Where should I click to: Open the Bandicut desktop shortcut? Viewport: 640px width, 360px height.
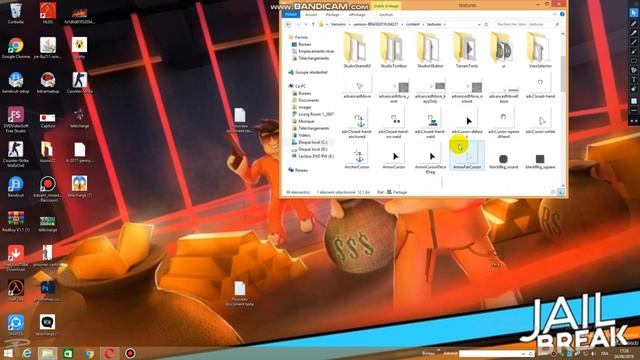coord(16,187)
